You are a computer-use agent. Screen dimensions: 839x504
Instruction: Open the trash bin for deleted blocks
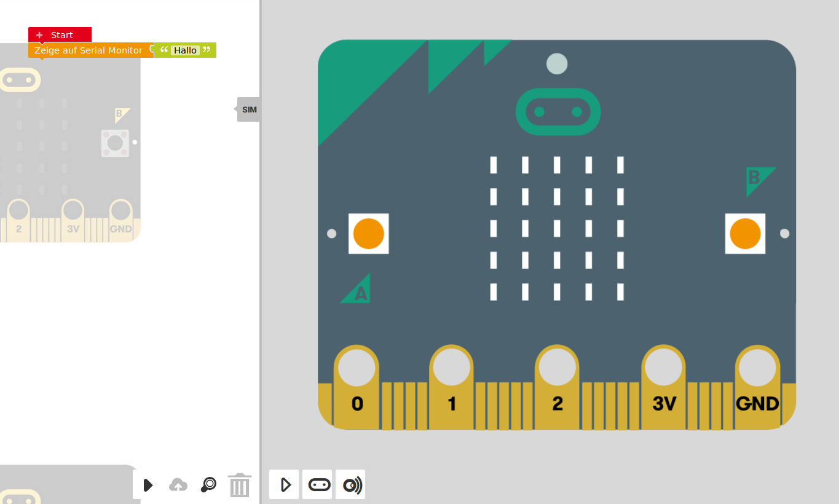(239, 485)
